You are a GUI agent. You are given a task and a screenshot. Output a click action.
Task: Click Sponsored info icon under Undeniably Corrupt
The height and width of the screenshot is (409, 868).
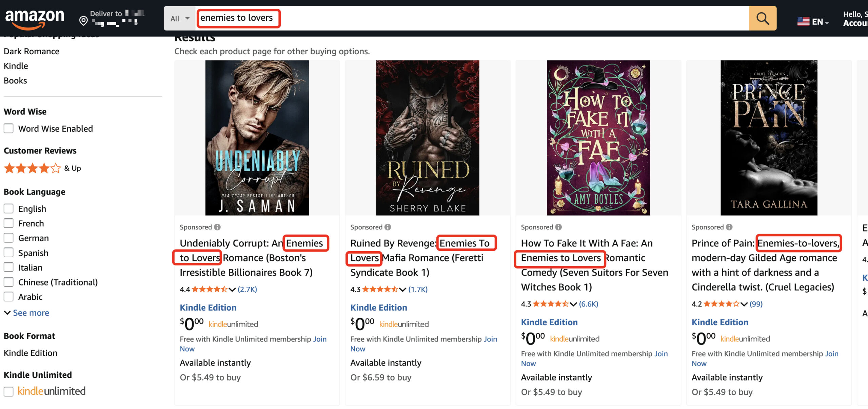point(217,227)
